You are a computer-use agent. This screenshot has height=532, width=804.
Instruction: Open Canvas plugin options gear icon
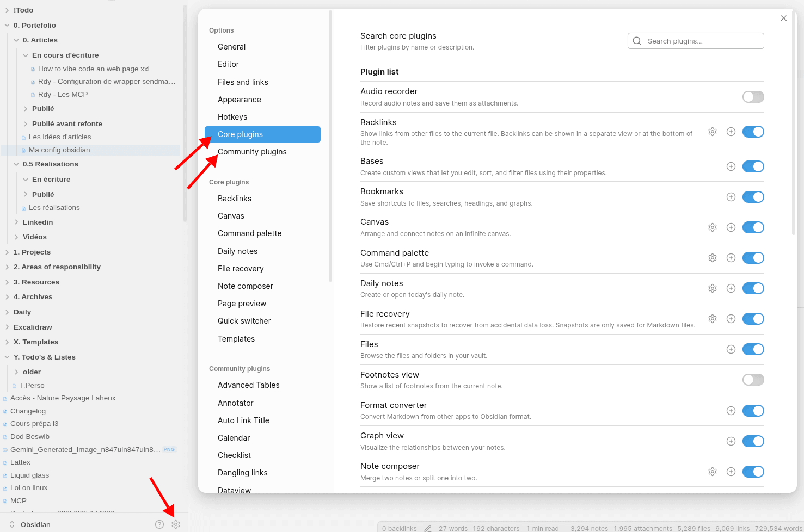point(712,227)
